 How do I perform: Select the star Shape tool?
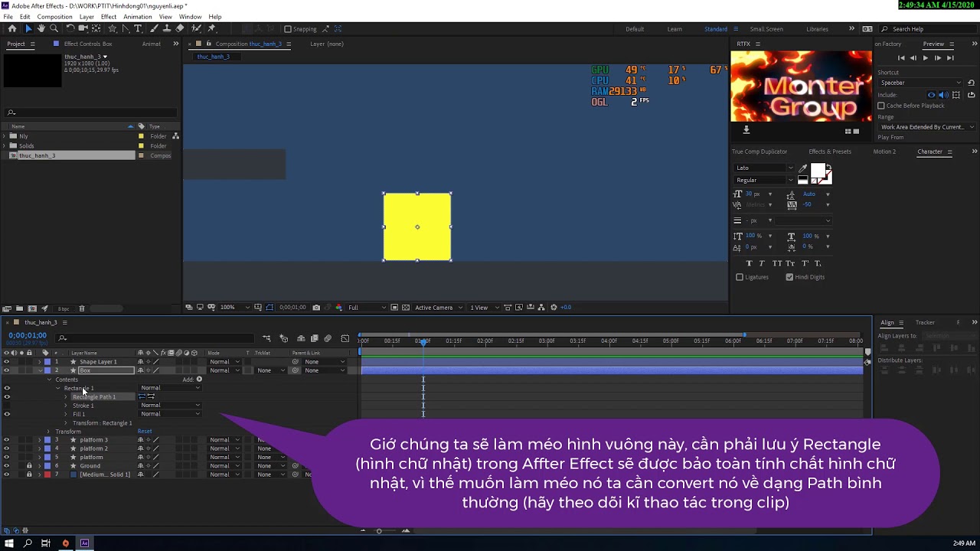[112, 29]
